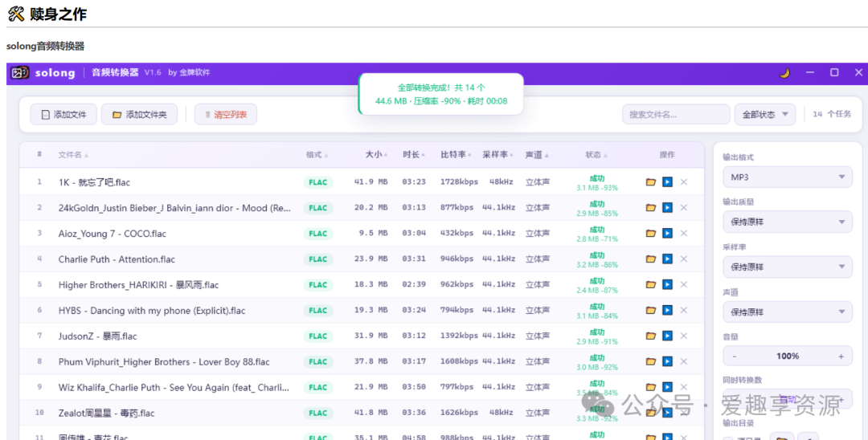868x440 pixels.
Task: Sort list by # index column header
Action: 39,154
